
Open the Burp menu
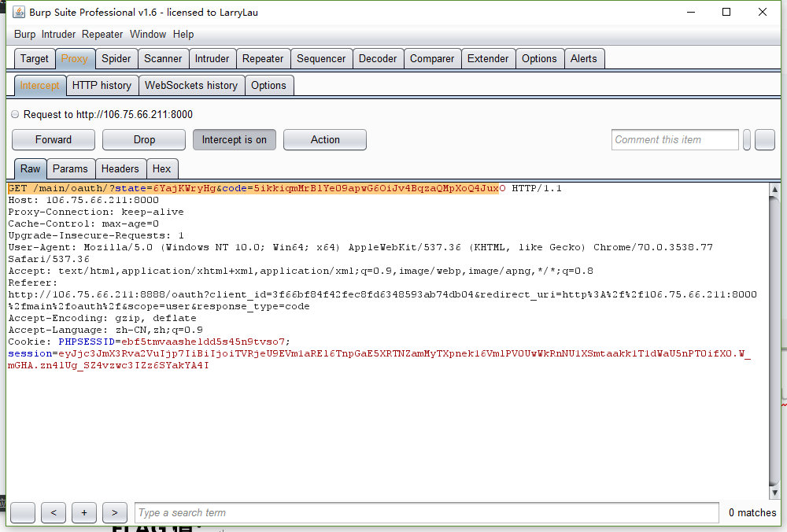tap(24, 34)
